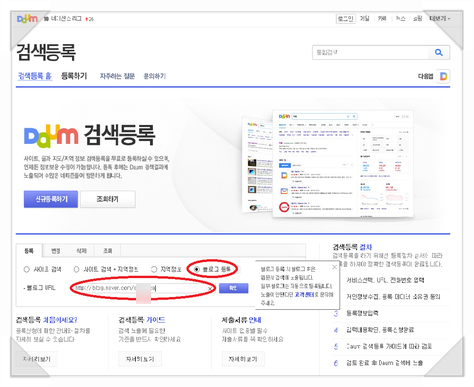Click the 로그인 button
474x387 pixels.
[346, 19]
